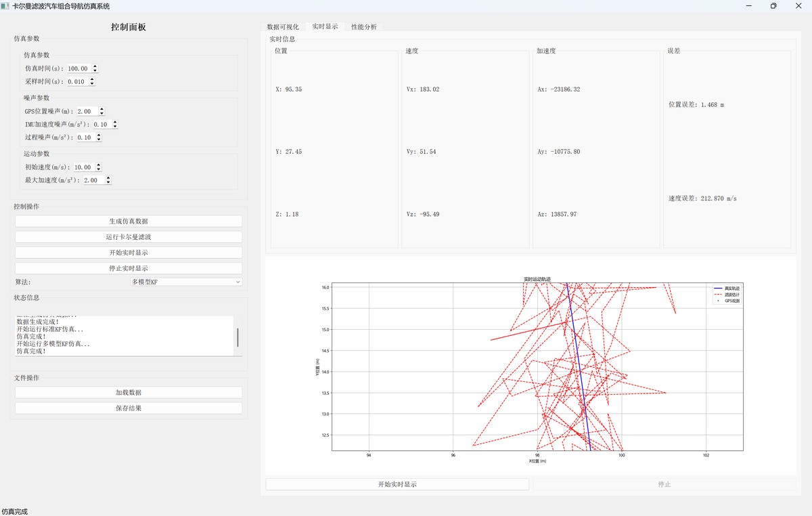Increase 初始速度 using the up arrow
The image size is (812, 516).
click(99, 165)
